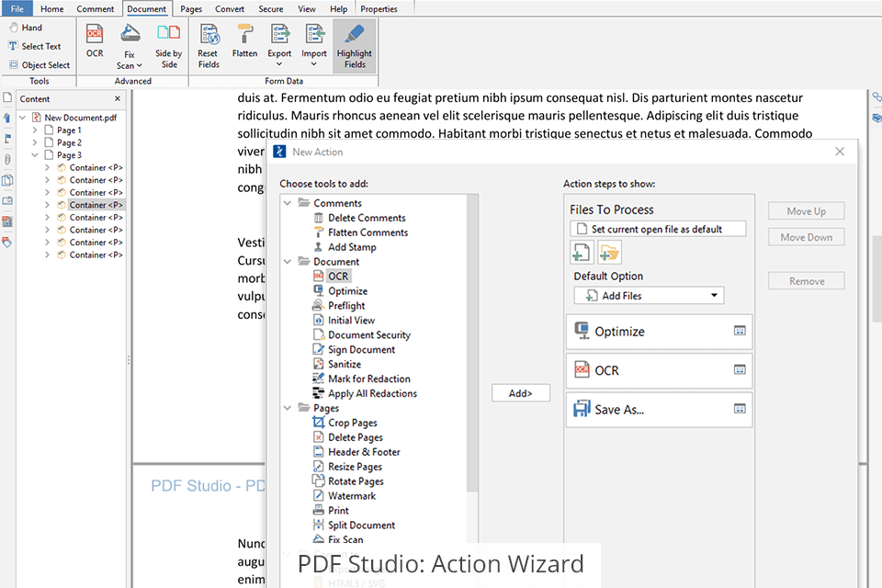Viewport: 882px width, 588px height.
Task: Enable Set current open file as default
Action: click(658, 229)
